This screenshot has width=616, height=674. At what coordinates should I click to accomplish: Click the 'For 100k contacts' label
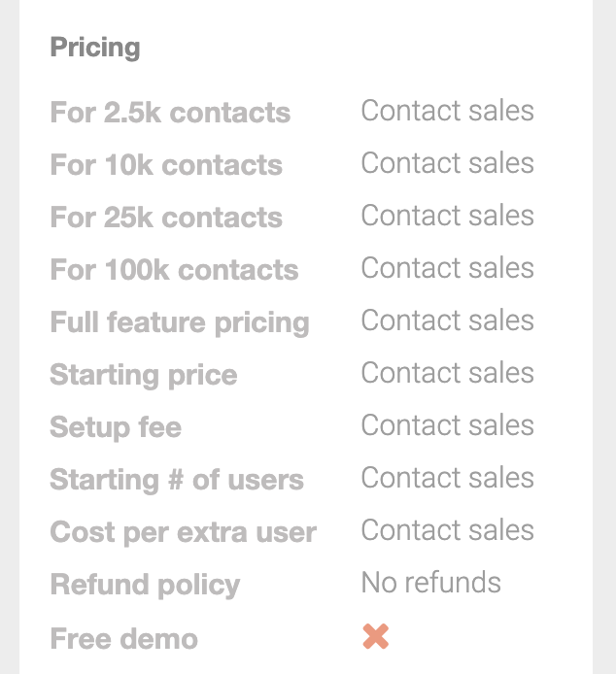(x=174, y=270)
